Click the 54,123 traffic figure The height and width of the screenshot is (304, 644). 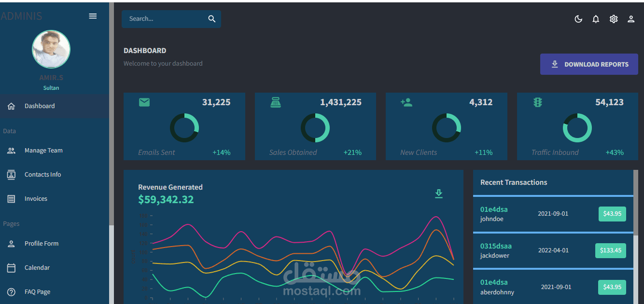click(610, 102)
